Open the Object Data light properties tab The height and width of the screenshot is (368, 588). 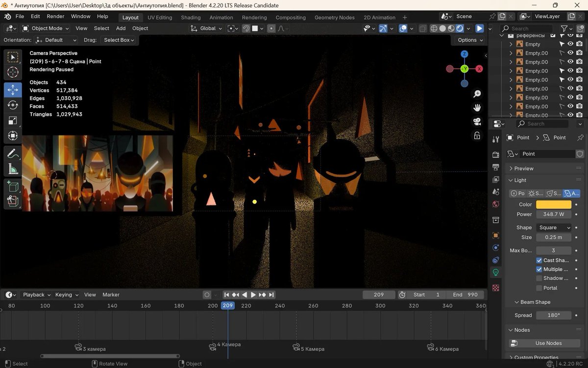[x=496, y=272]
